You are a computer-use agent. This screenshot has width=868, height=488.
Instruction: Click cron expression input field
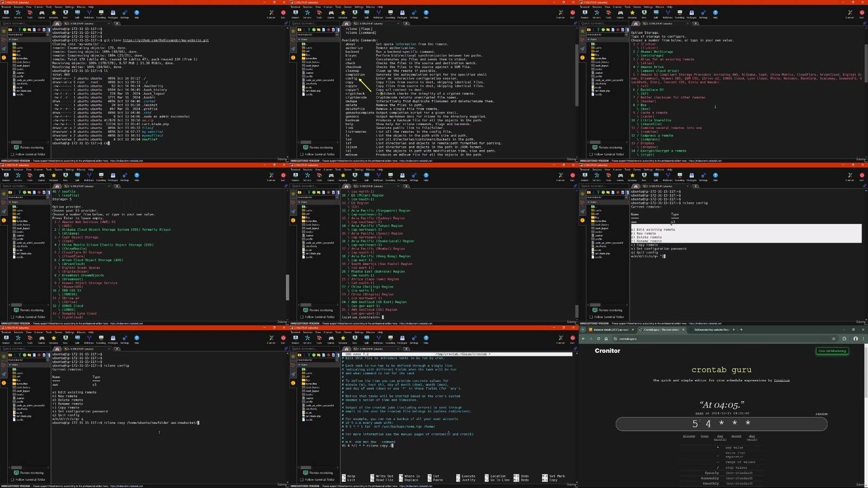(x=721, y=423)
